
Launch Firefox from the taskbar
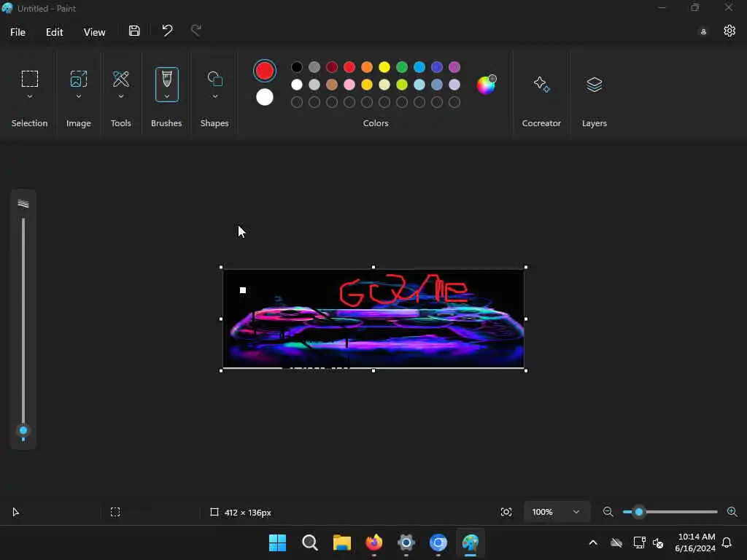pos(374,542)
